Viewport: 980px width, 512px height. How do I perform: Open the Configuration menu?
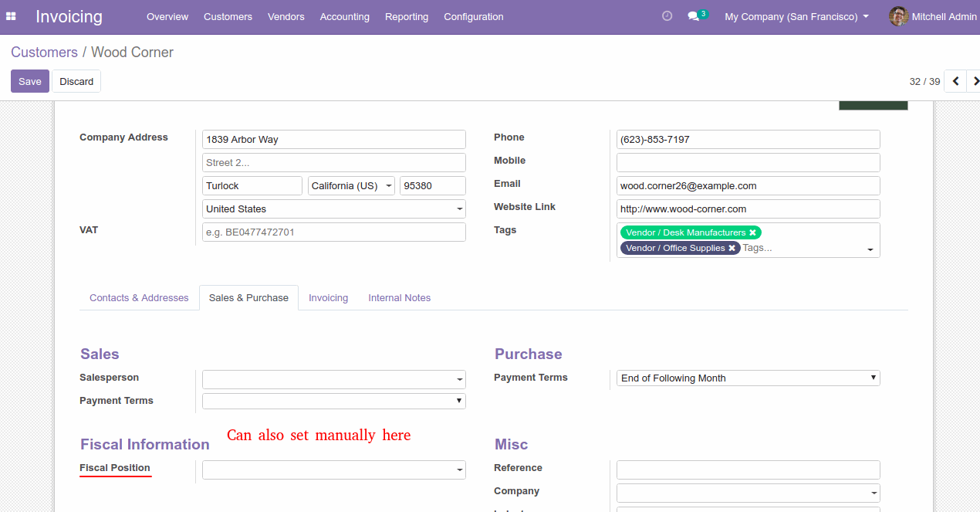pos(474,16)
